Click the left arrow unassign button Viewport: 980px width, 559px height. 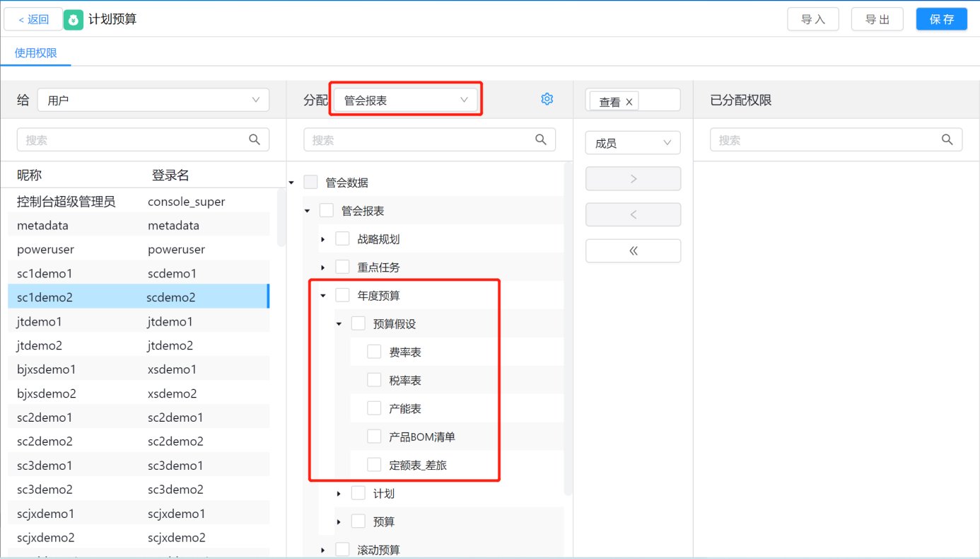click(x=633, y=214)
